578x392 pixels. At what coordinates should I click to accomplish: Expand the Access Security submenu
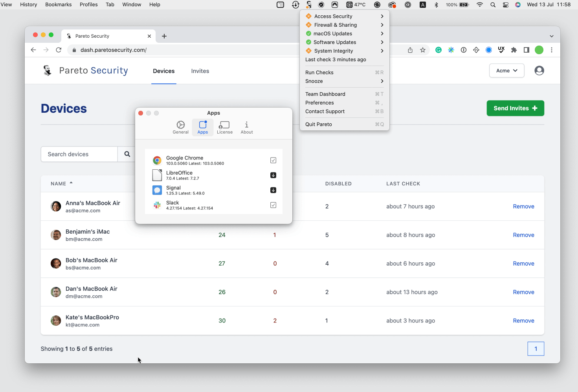pos(345,16)
